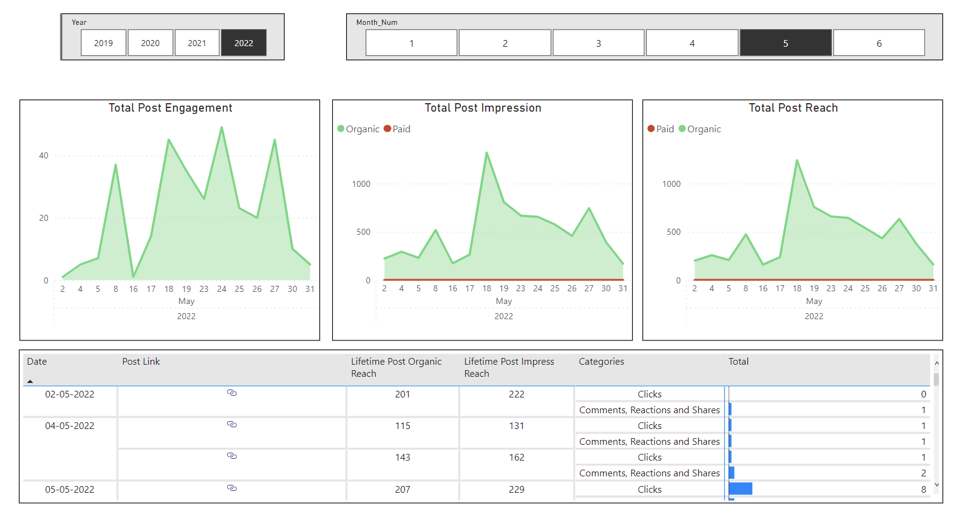980x517 pixels.
Task: Click impress reach value 131
Action: 517,426
